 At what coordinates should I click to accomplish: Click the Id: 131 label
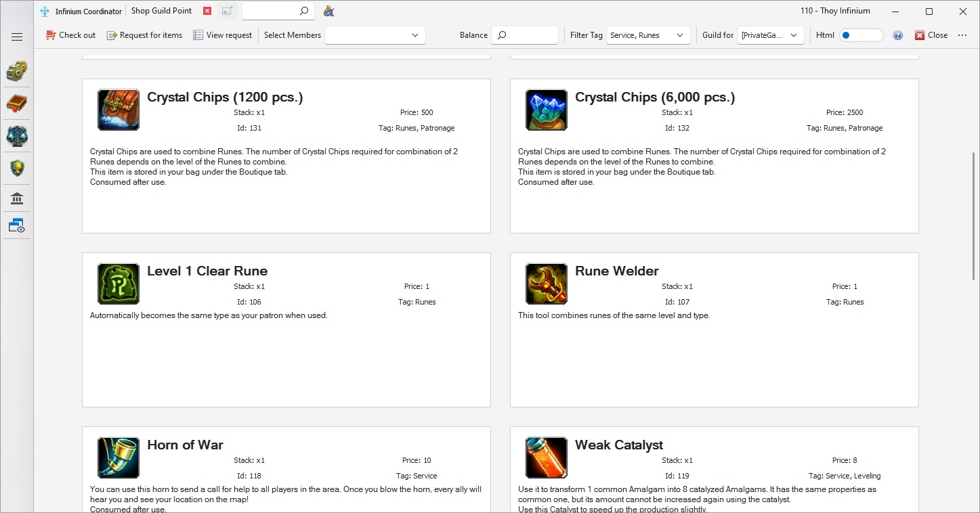pyautogui.click(x=249, y=128)
